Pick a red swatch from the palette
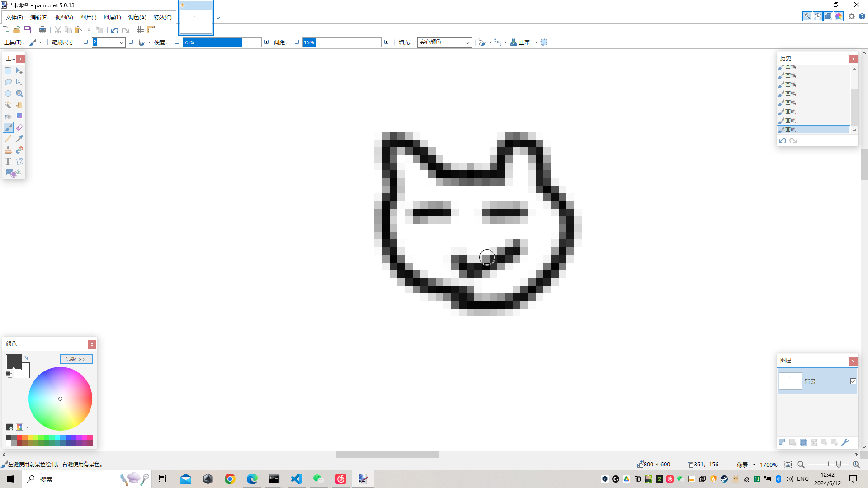The image size is (868, 488). coord(19,436)
